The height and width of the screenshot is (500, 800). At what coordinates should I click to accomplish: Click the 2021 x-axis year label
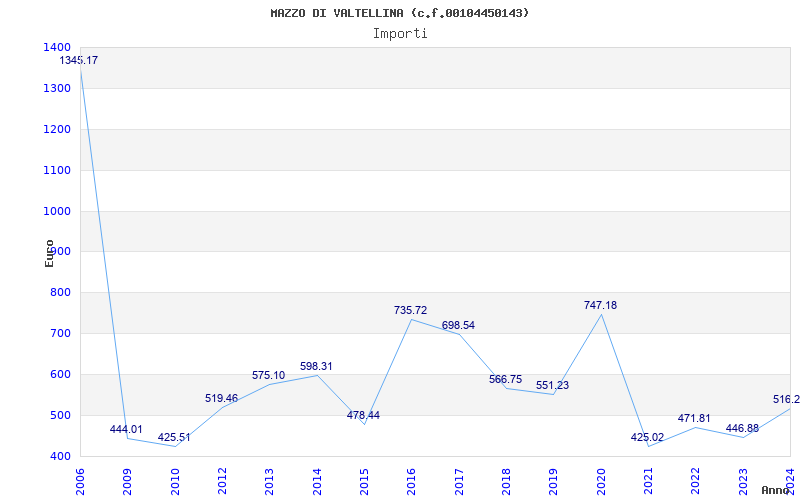click(x=648, y=482)
